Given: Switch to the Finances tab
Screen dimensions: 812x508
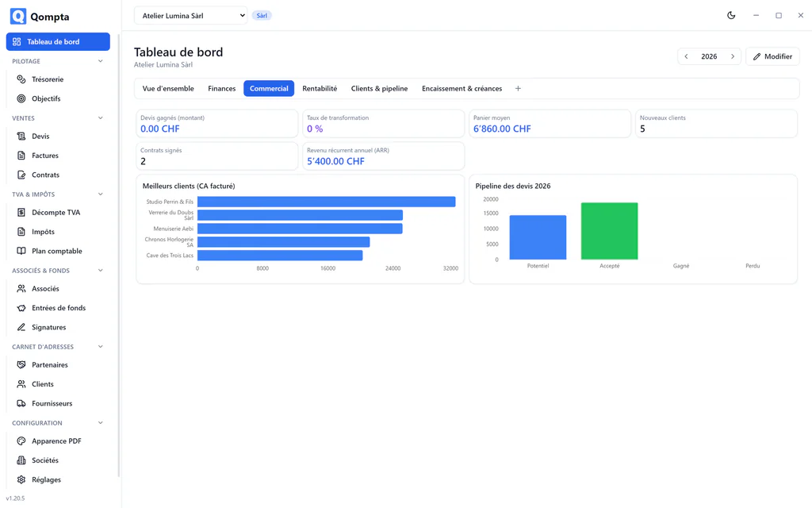Looking at the screenshot, I should click(222, 89).
